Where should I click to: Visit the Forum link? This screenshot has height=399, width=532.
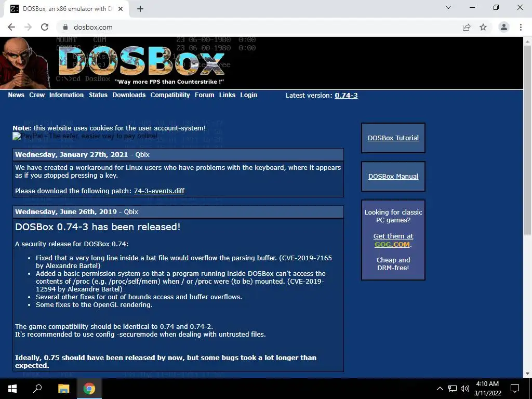click(204, 95)
